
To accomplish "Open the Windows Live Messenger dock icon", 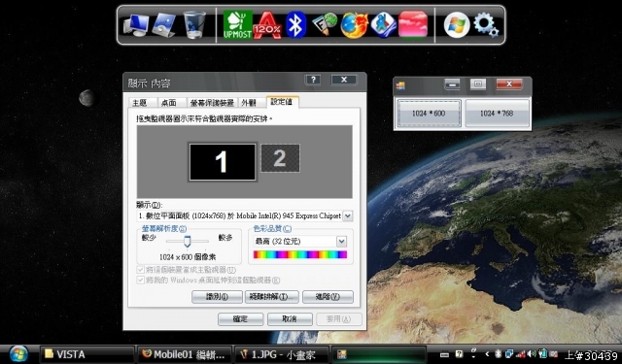I will 384,25.
